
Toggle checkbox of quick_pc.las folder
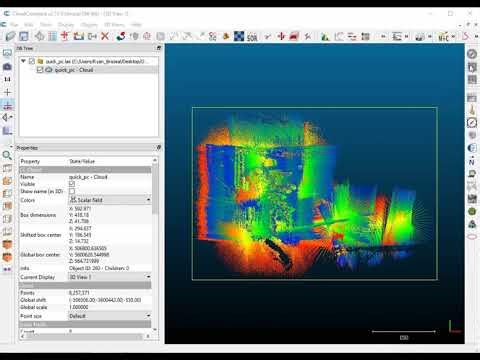point(32,61)
